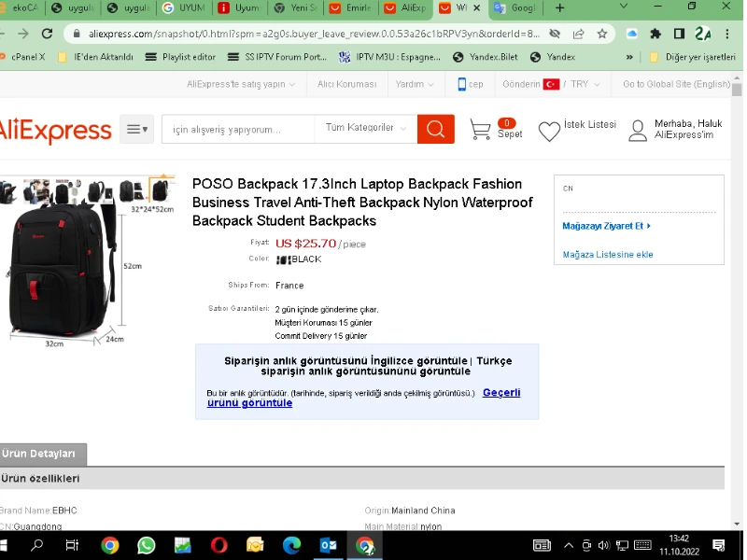Click the orange search magnifier button
This screenshot has width=747, height=560.
[x=435, y=129]
